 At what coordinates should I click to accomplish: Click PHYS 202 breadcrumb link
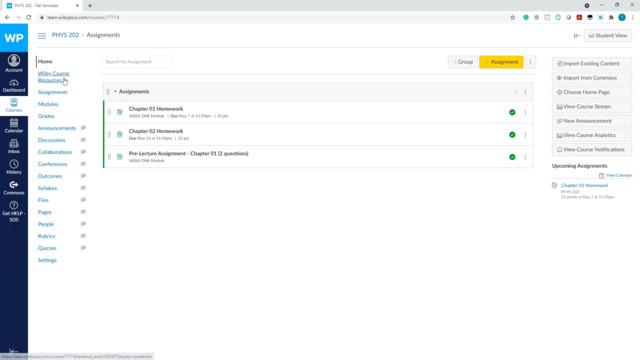(65, 35)
